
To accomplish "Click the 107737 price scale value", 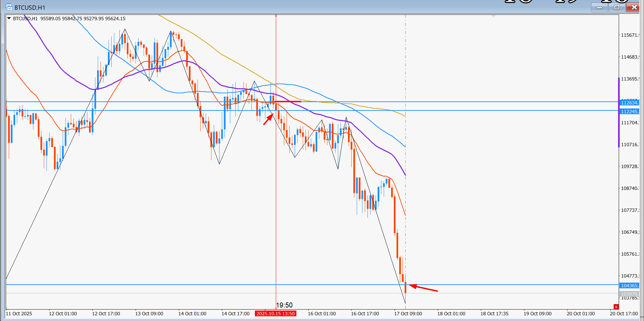I will pos(630,210).
